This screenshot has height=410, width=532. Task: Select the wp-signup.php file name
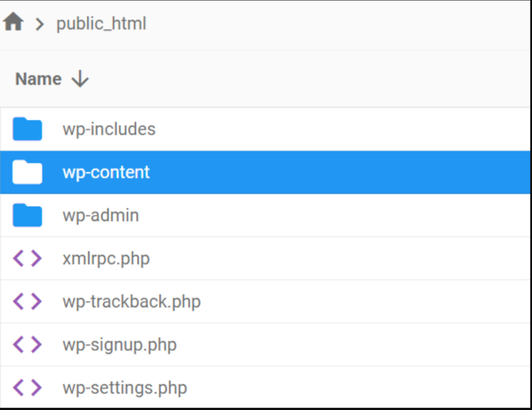pos(119,345)
